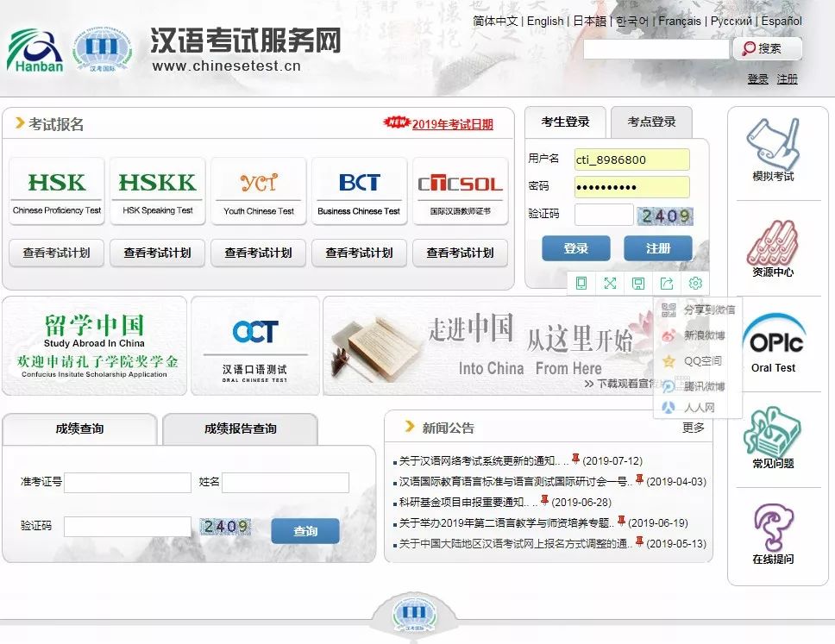The width and height of the screenshot is (835, 644).
Task: Click 查看考试计划 under BCT
Action: click(x=359, y=253)
